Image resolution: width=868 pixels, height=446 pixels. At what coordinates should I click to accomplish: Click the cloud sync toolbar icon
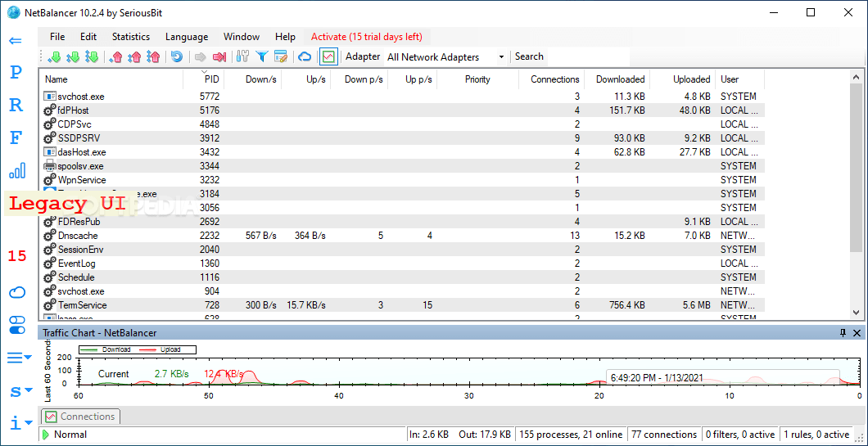click(x=305, y=56)
